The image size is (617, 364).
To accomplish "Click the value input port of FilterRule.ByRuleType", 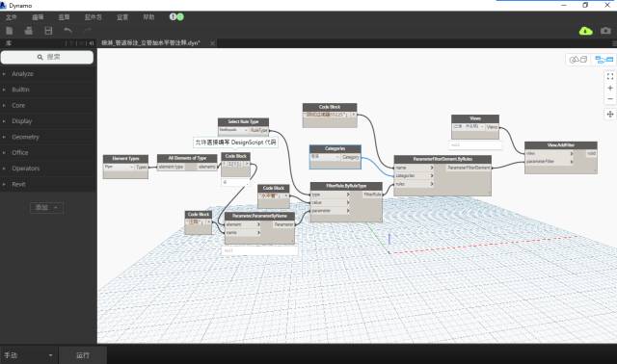I will (x=331, y=202).
